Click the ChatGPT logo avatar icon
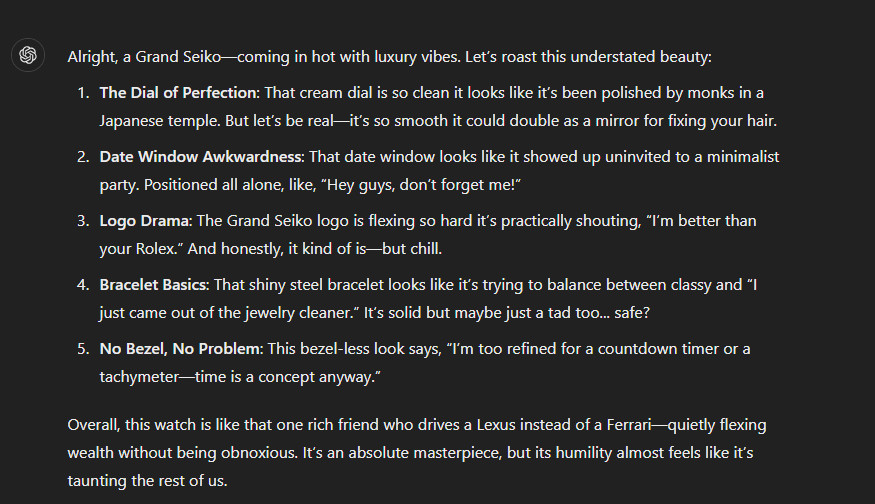This screenshot has width=875, height=504. coord(28,55)
